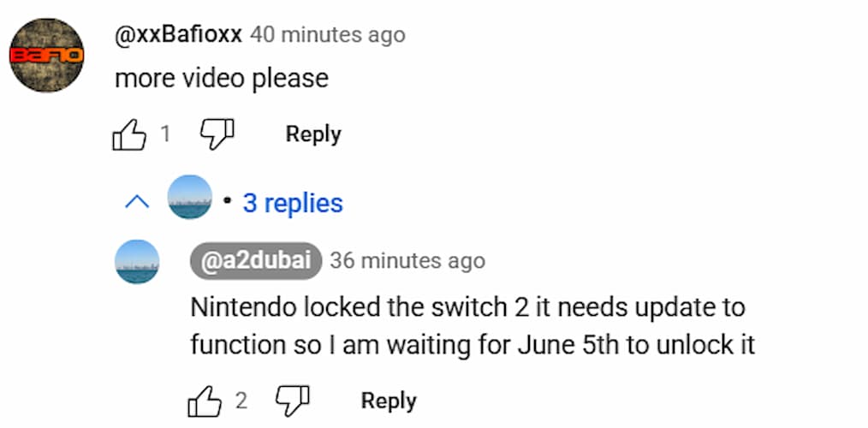Open the @xxBafioxx channel username link
The image size is (868, 428).
tap(178, 35)
